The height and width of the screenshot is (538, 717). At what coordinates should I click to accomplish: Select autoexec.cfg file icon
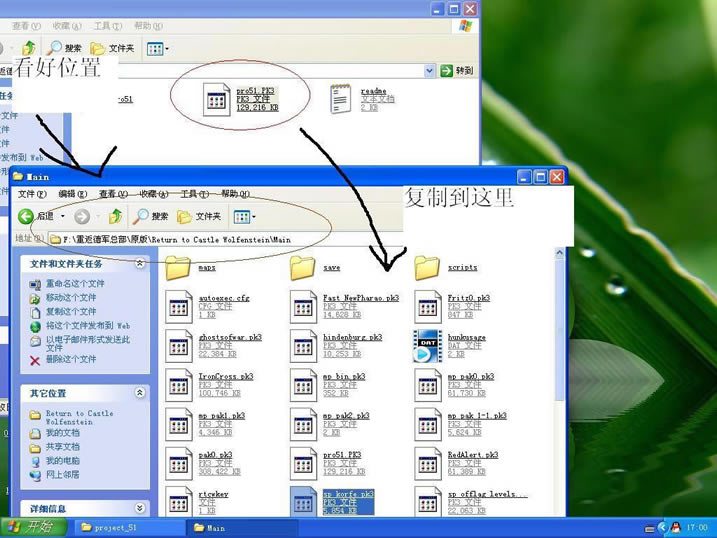click(x=178, y=307)
